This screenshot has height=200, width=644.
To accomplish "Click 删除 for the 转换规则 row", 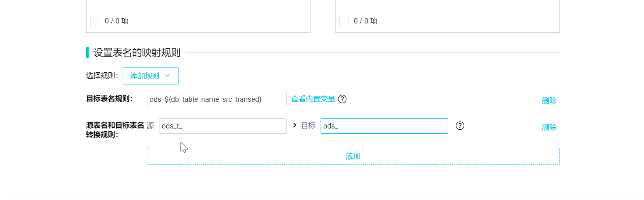I will 549,127.
